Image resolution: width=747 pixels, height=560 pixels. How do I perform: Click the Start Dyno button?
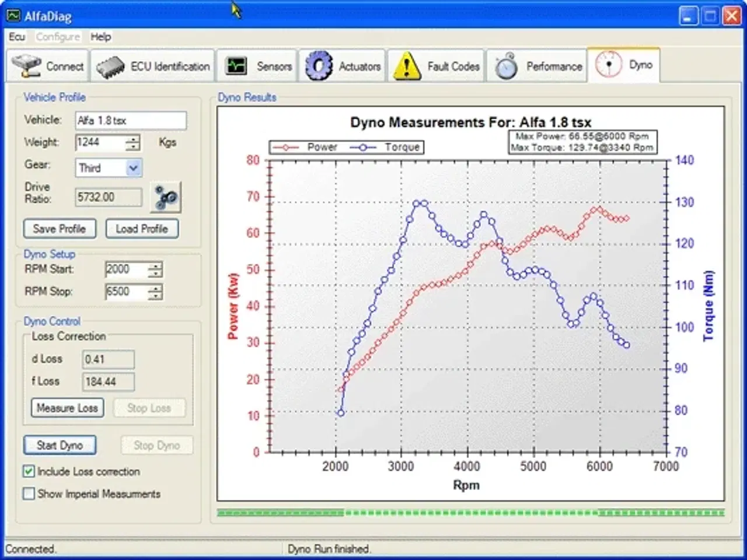[60, 445]
